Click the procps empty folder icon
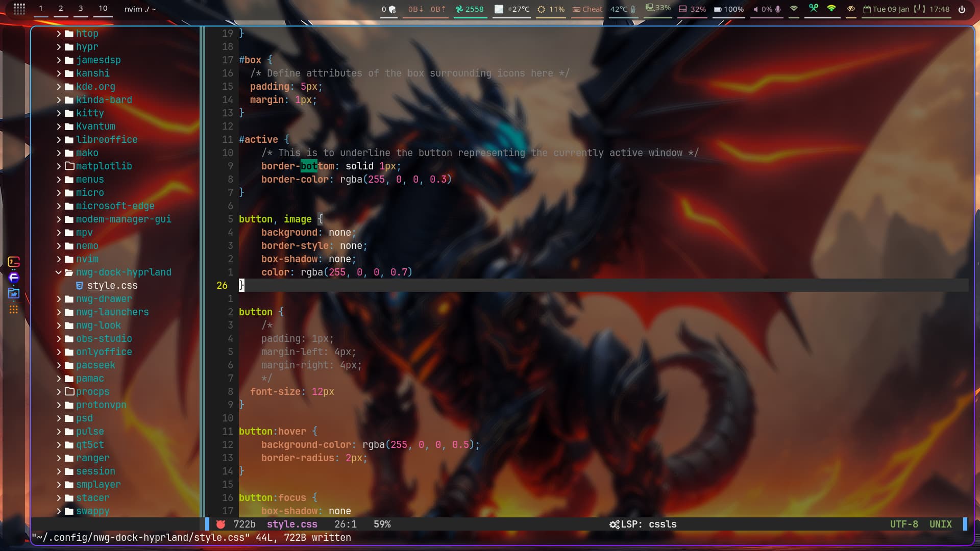Viewport: 980px width, 551px height. (69, 392)
